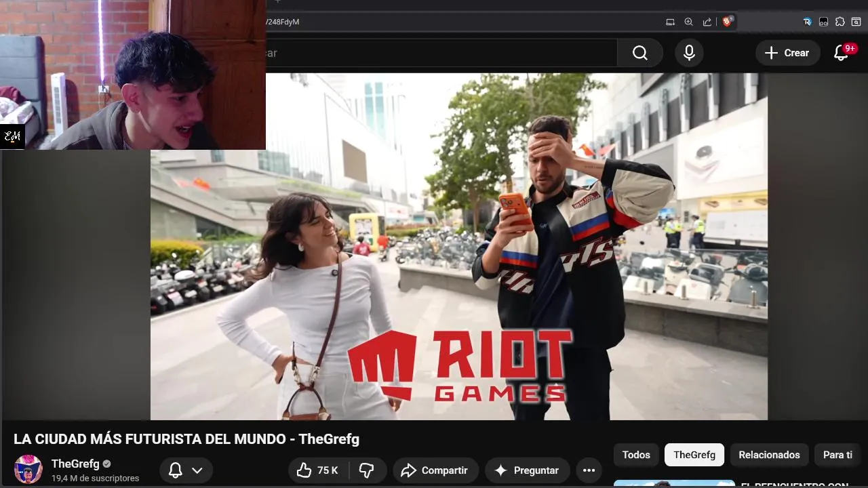
Task: Open TheGrefg channel name link
Action: coord(75,464)
